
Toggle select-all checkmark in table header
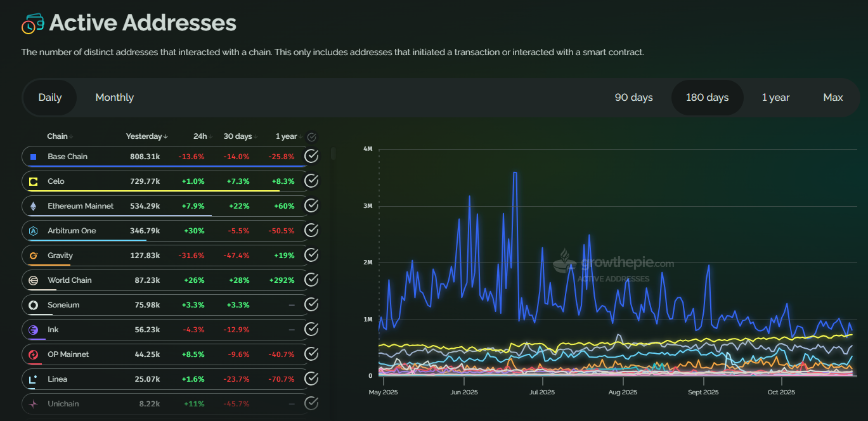pos(311,137)
